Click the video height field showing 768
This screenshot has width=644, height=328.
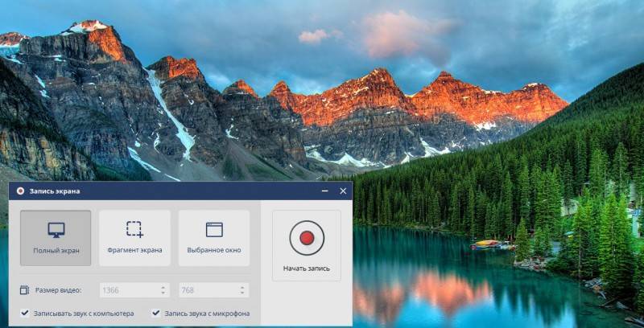pos(214,290)
